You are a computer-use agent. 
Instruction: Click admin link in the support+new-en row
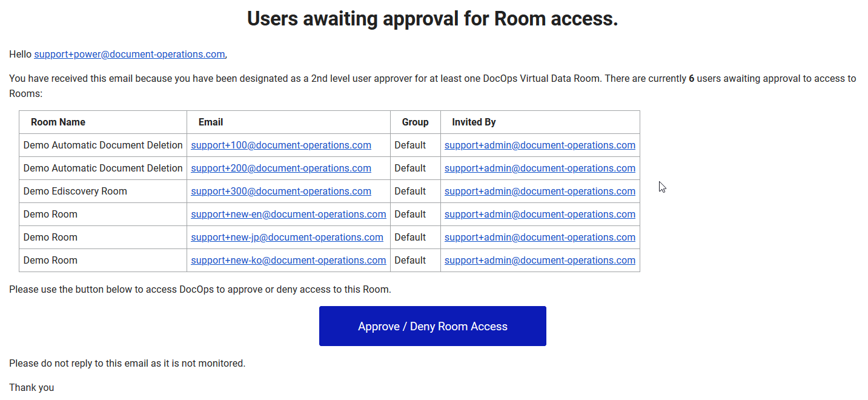tap(540, 214)
